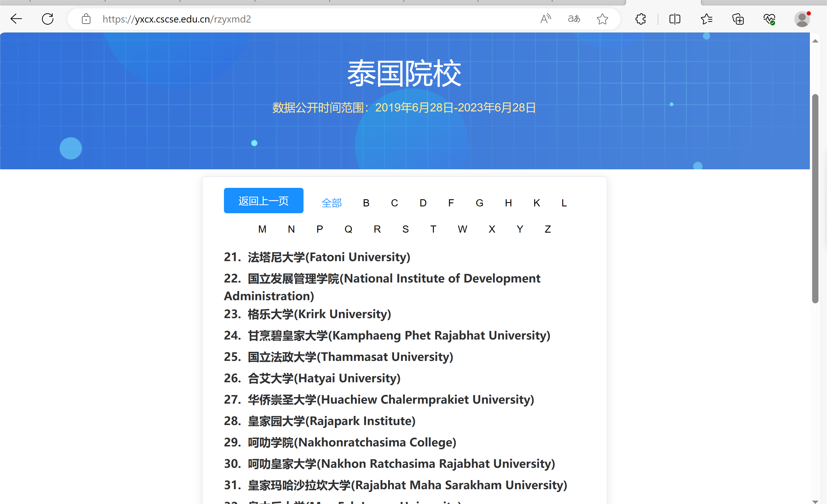Open the Collections icon
827x504 pixels.
(738, 19)
